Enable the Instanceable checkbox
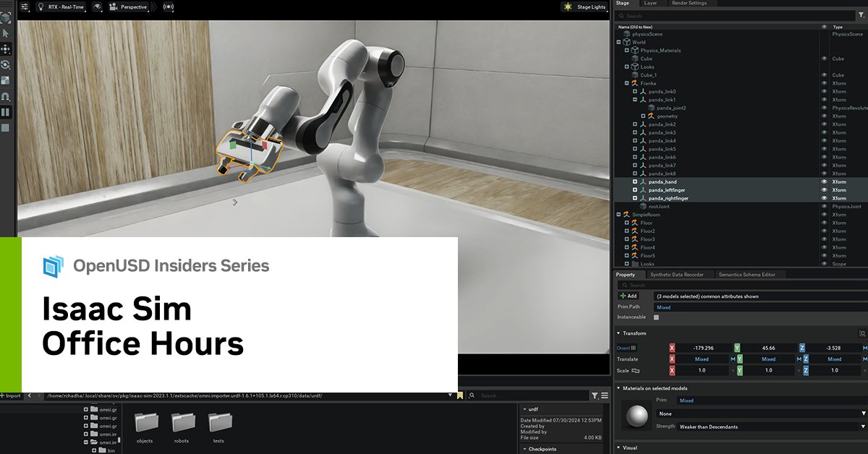Screen dimensions: 868x454 [656, 317]
